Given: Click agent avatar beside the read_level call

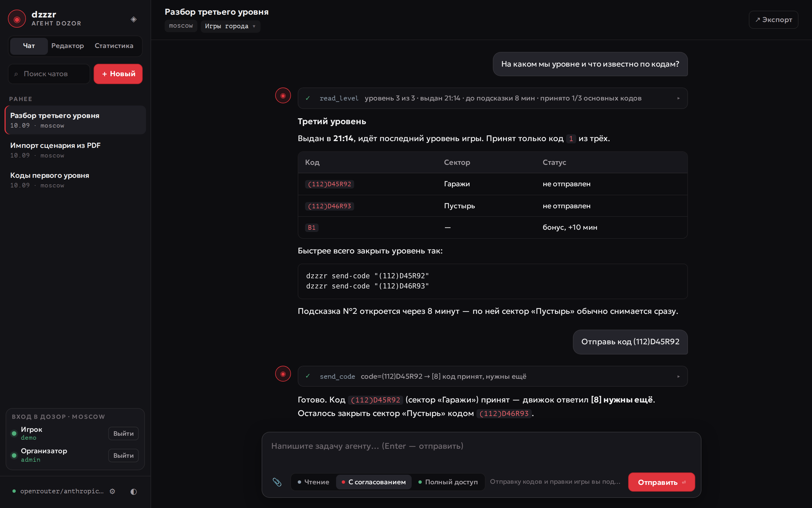Looking at the screenshot, I should 283,96.
